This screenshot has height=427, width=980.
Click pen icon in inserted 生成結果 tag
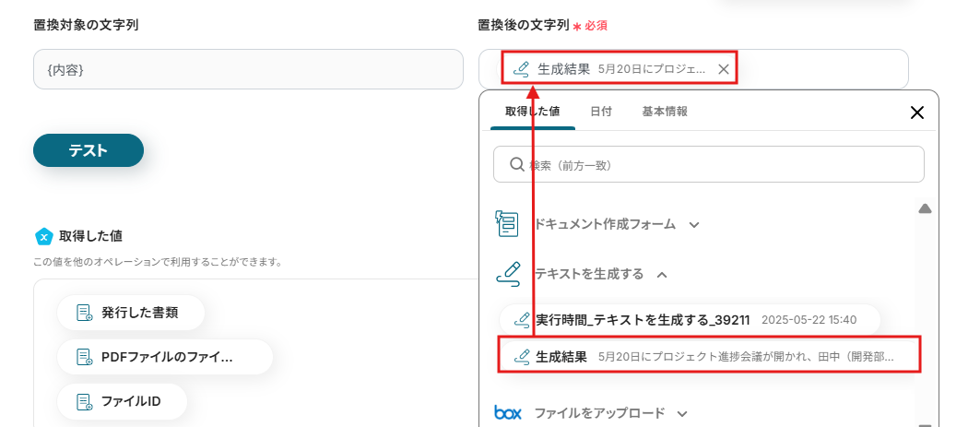[x=522, y=68]
